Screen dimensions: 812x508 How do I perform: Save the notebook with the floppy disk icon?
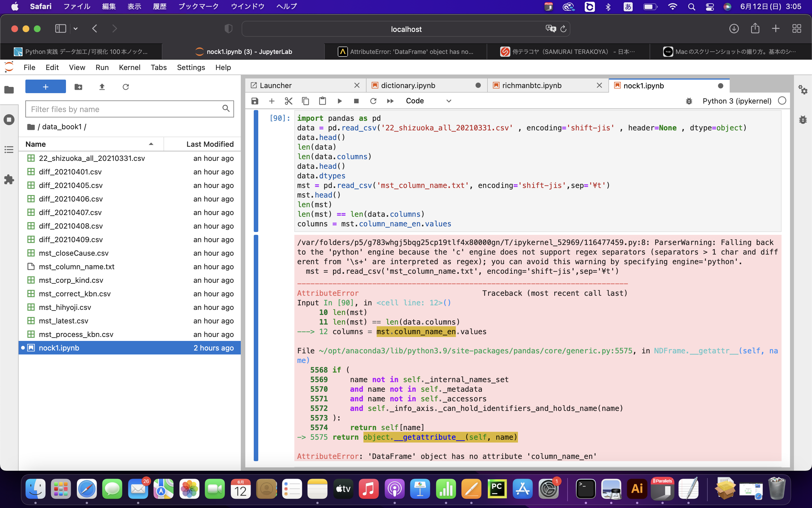[x=255, y=101]
